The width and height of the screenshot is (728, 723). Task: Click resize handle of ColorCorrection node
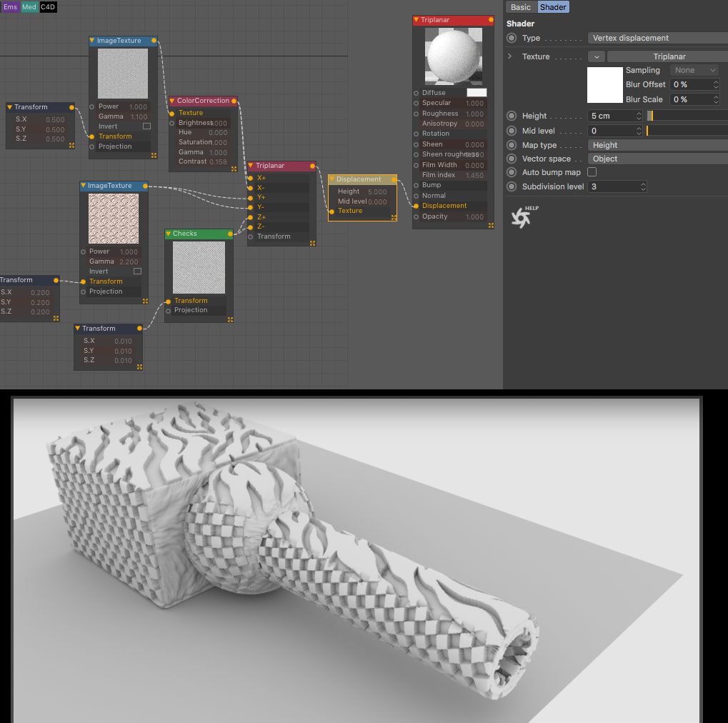pyautogui.click(x=234, y=169)
